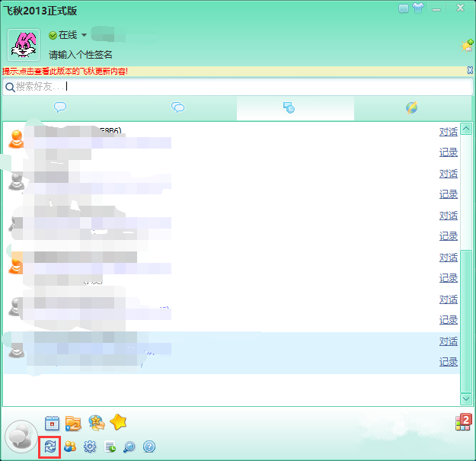Open the red update notice link
This screenshot has height=461, width=476.
point(65,72)
